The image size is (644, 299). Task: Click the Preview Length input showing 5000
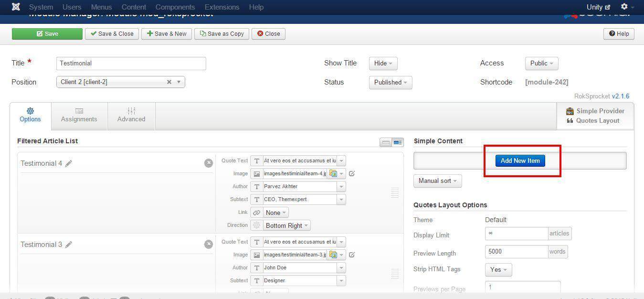516,251
